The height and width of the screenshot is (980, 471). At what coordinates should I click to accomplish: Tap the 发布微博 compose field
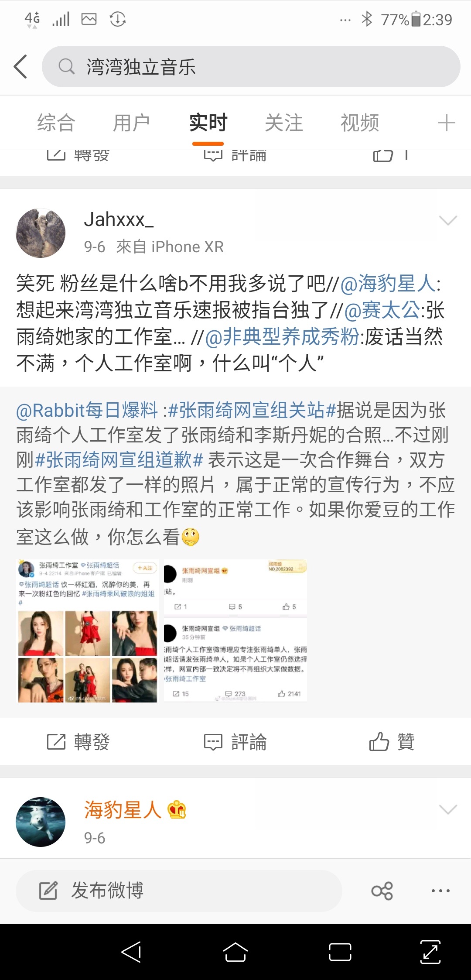pos(179,891)
